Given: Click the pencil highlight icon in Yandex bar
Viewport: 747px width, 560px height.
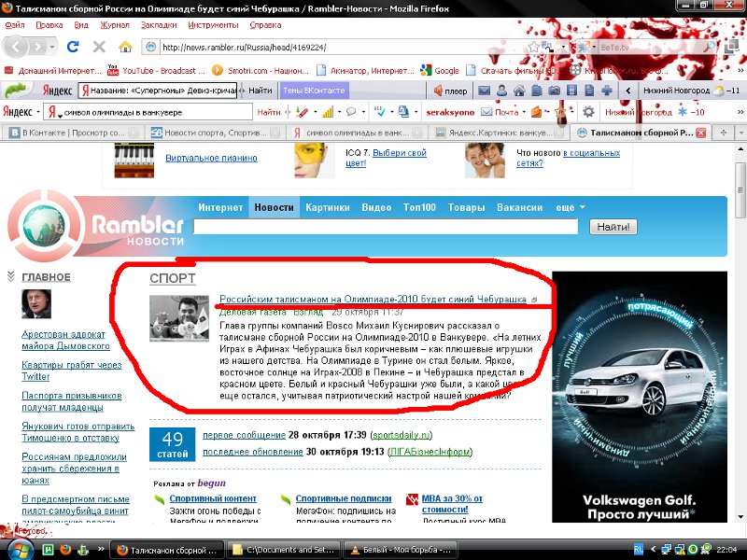Looking at the screenshot, I should [302, 112].
